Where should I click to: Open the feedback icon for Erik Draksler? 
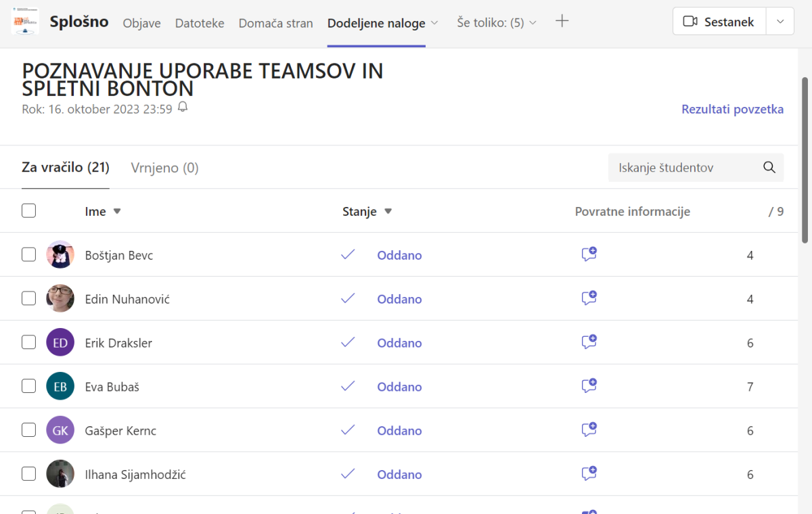(x=589, y=342)
